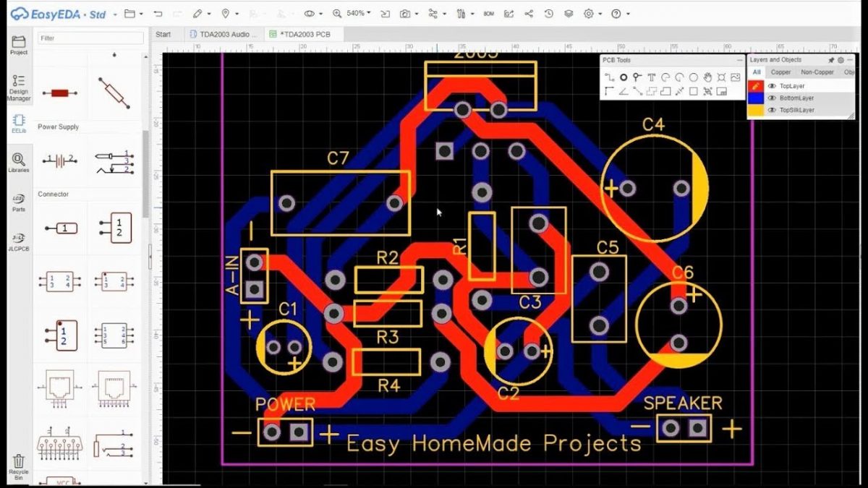The image size is (868, 488).
Task: Select the Hole tool in PCB Tools
Action: 721,77
